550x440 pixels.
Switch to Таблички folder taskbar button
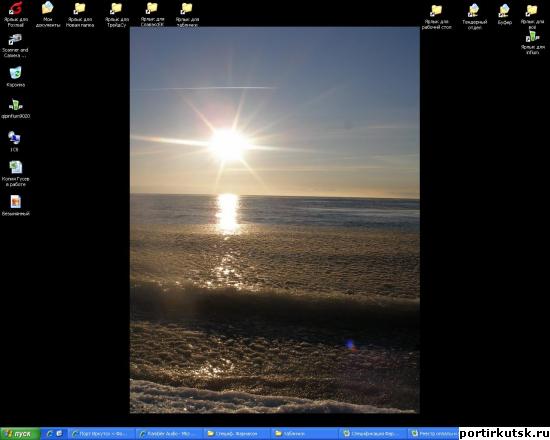(304, 434)
